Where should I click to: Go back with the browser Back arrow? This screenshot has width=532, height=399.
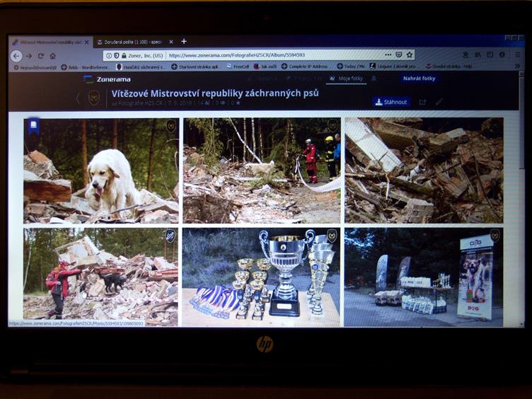click(x=17, y=56)
